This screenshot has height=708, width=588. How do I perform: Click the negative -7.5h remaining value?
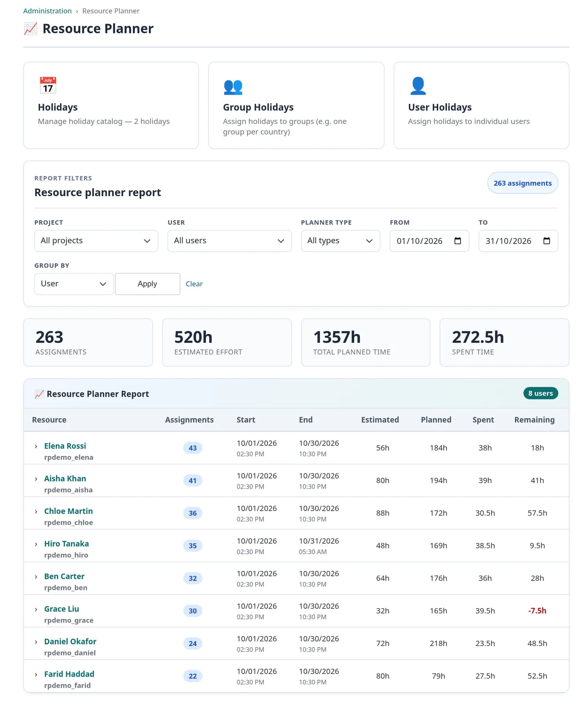(537, 611)
